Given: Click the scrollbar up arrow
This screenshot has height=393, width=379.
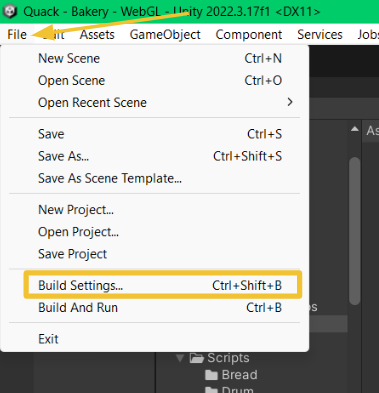Looking at the screenshot, I should pos(355,129).
